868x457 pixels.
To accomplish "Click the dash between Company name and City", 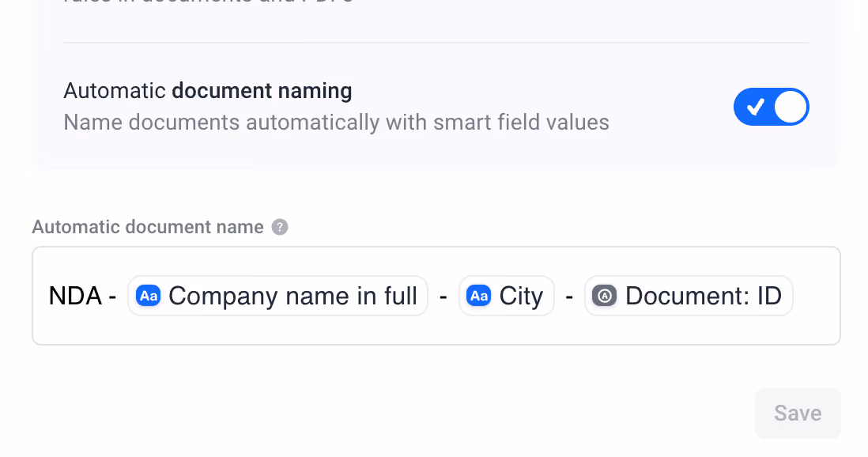I will point(443,297).
